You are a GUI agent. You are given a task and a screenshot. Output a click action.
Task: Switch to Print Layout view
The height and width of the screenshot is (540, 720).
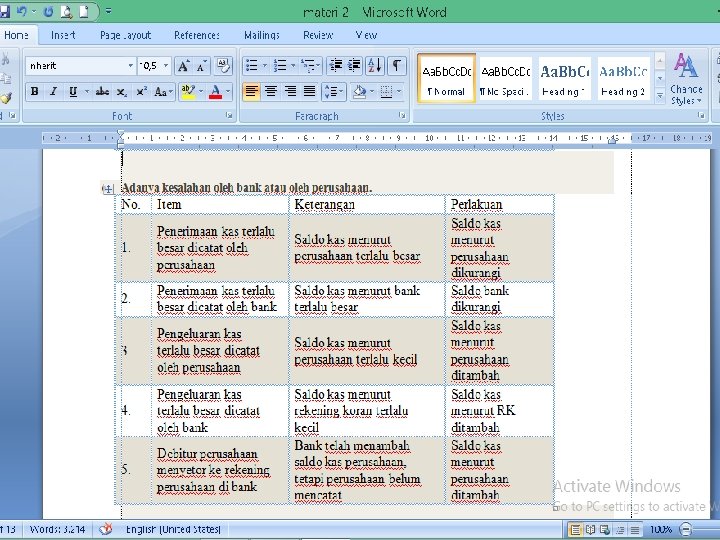tap(575, 529)
